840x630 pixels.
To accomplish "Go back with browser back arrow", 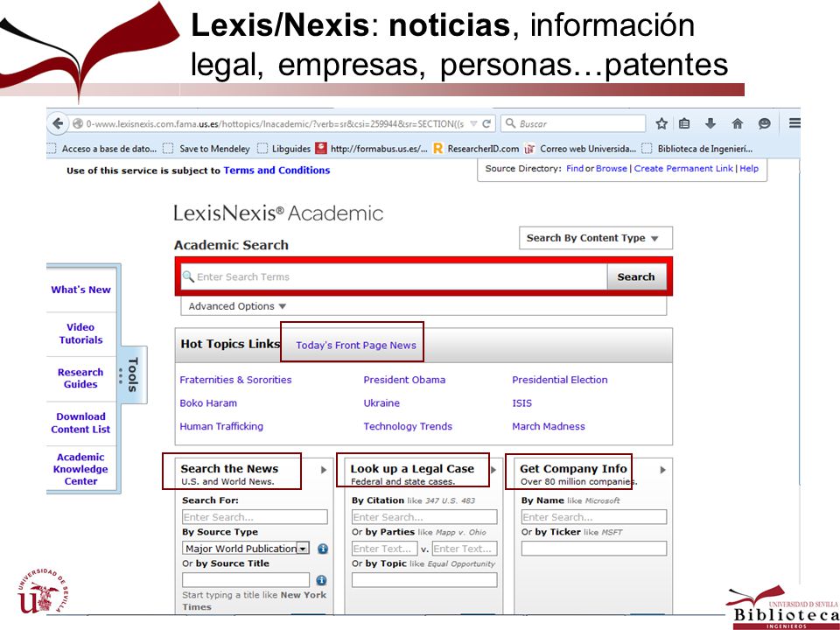I will (58, 123).
